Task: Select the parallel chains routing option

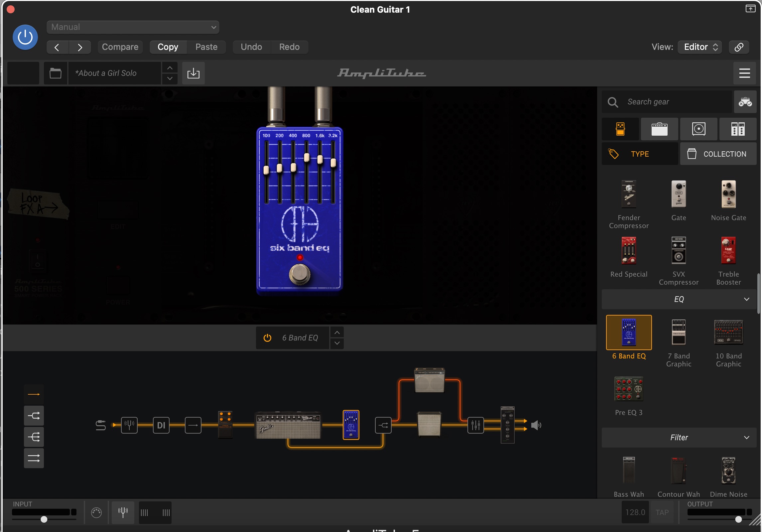Action: (x=34, y=458)
